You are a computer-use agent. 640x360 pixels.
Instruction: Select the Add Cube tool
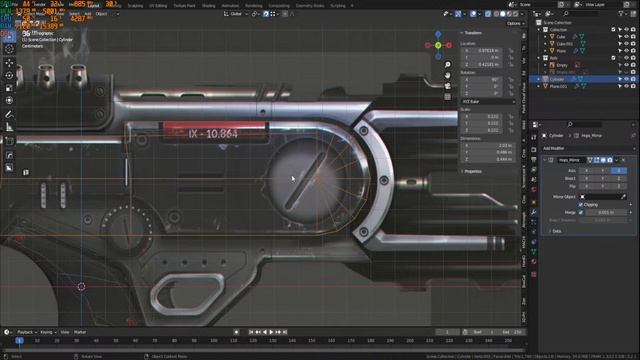[x=9, y=141]
